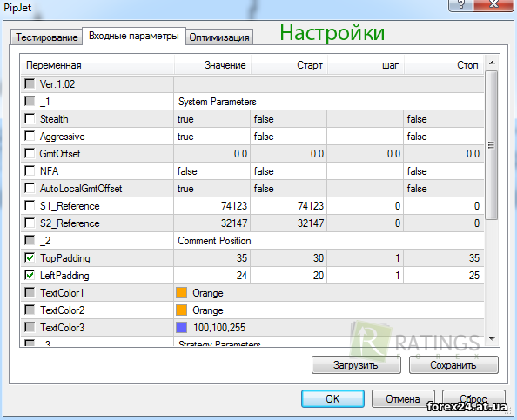This screenshot has height=420, width=517.
Task: Switch to the Тестирование tab
Action: click(x=46, y=37)
